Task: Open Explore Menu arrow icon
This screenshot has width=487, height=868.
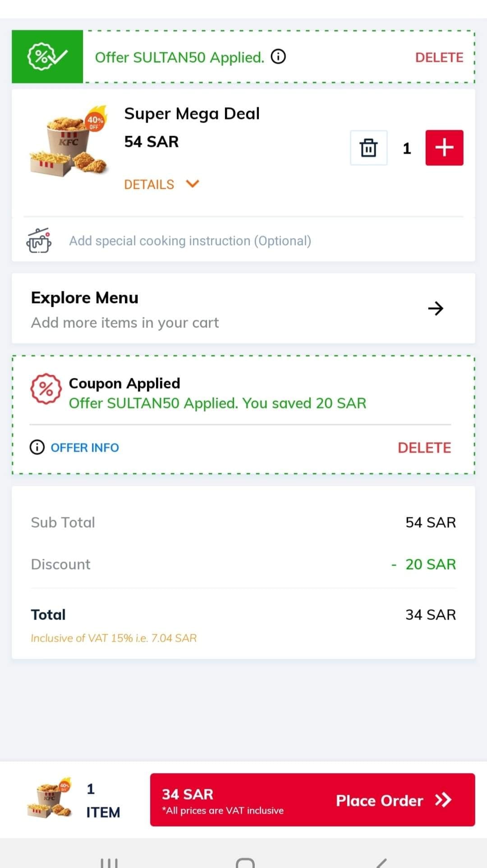Action: [x=436, y=309]
